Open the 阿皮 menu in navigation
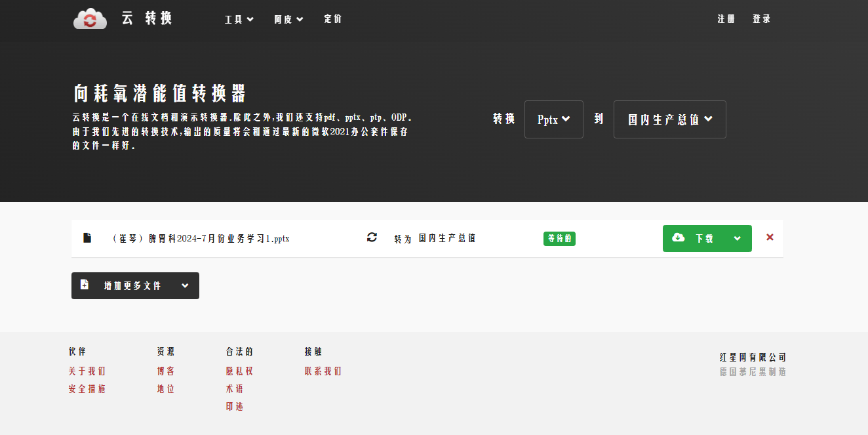The height and width of the screenshot is (435, 868). (288, 19)
